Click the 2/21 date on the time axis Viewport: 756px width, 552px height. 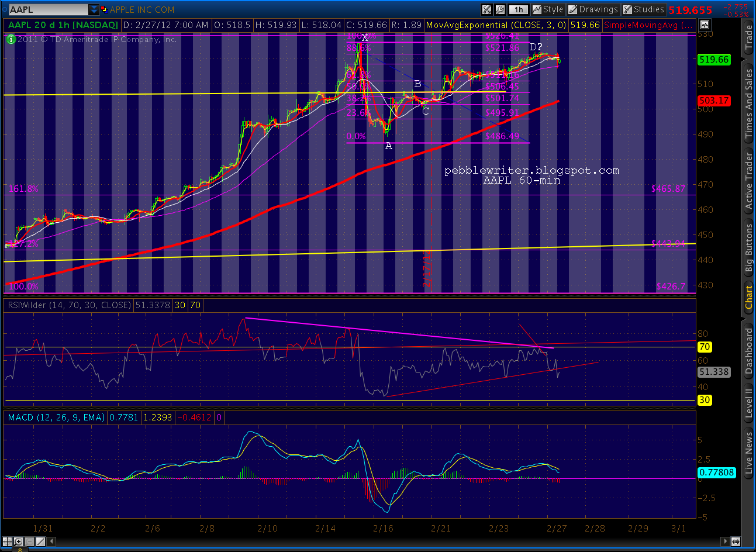click(440, 528)
